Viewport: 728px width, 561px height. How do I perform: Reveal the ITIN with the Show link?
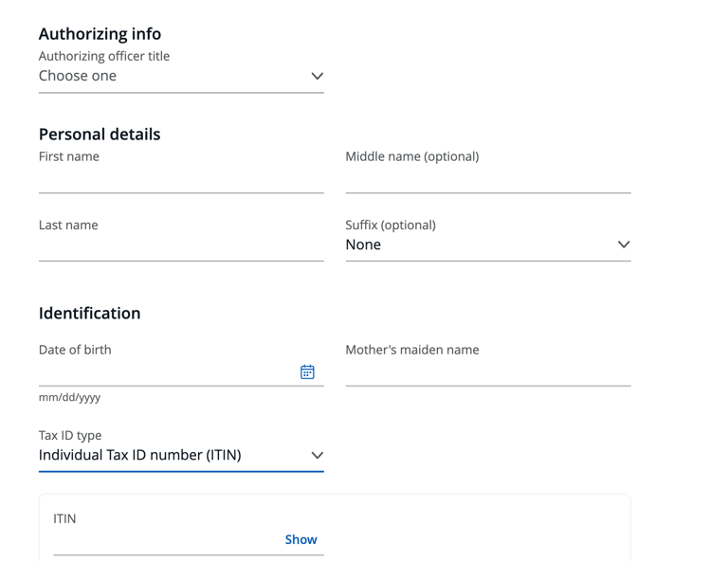300,539
